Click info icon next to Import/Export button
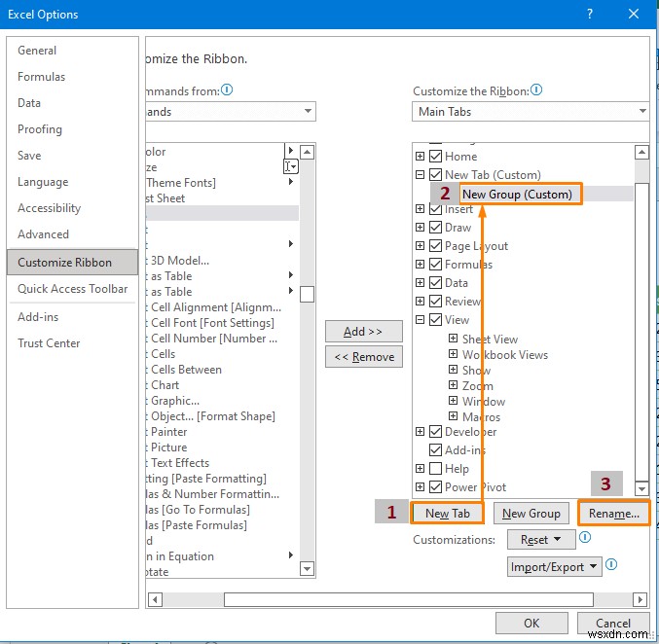This screenshot has width=659, height=644. (x=611, y=564)
